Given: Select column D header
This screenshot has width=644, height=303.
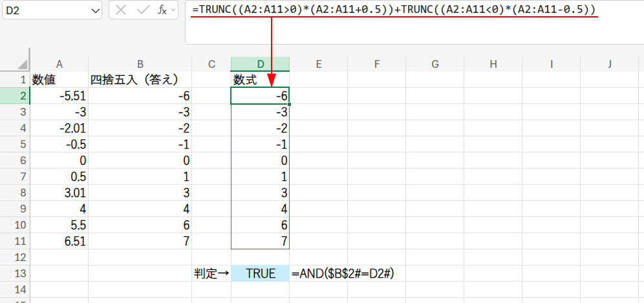Looking at the screenshot, I should point(260,64).
